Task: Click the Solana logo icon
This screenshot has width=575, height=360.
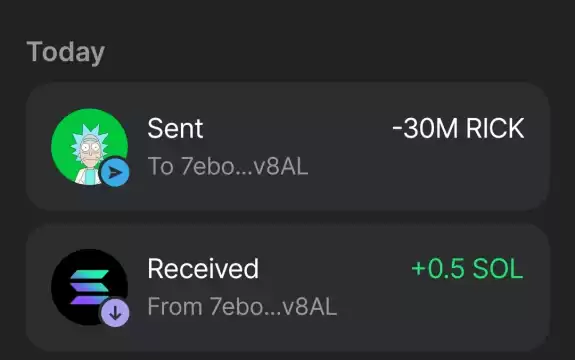Action: click(89, 287)
